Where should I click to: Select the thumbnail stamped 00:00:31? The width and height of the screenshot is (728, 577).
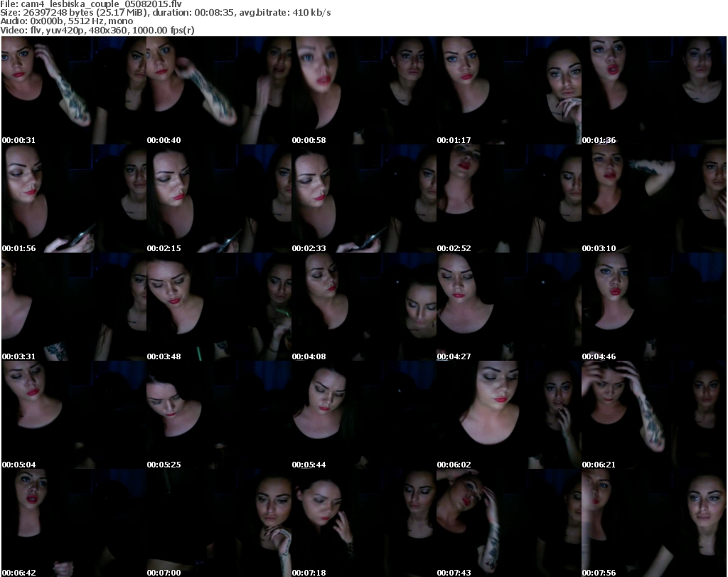(74, 90)
